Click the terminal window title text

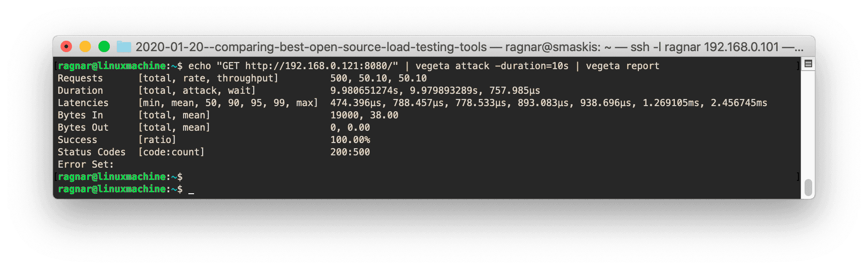tap(469, 47)
